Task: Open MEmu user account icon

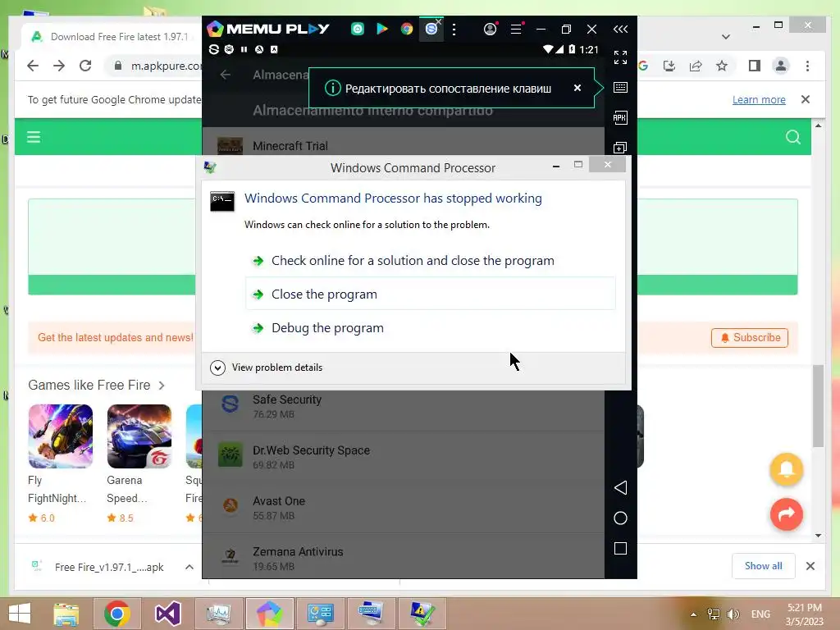Action: pos(490,29)
